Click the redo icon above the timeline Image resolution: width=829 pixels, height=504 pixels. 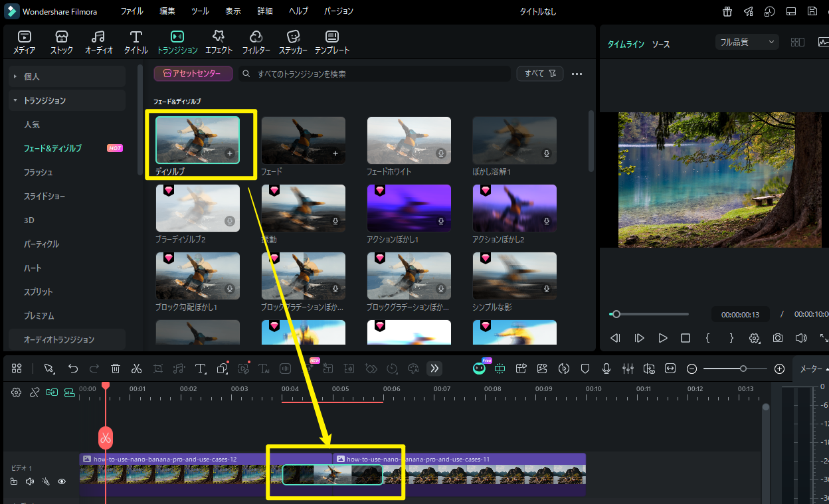[x=94, y=369]
